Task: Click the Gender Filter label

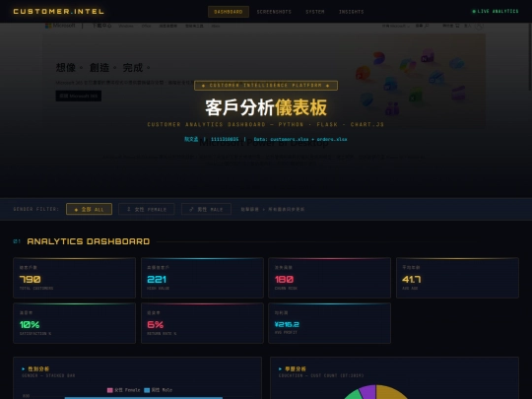Action: [36, 209]
